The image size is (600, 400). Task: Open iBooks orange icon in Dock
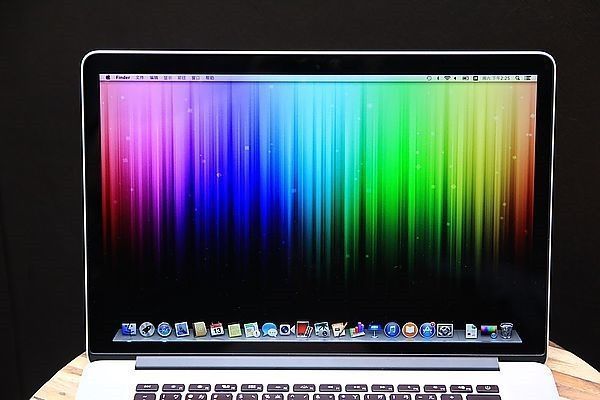click(x=409, y=330)
